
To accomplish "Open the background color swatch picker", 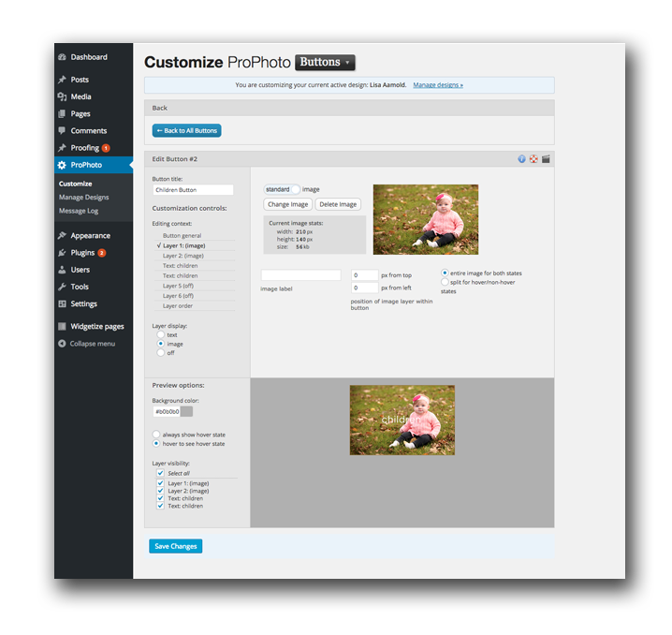I will coord(186,411).
